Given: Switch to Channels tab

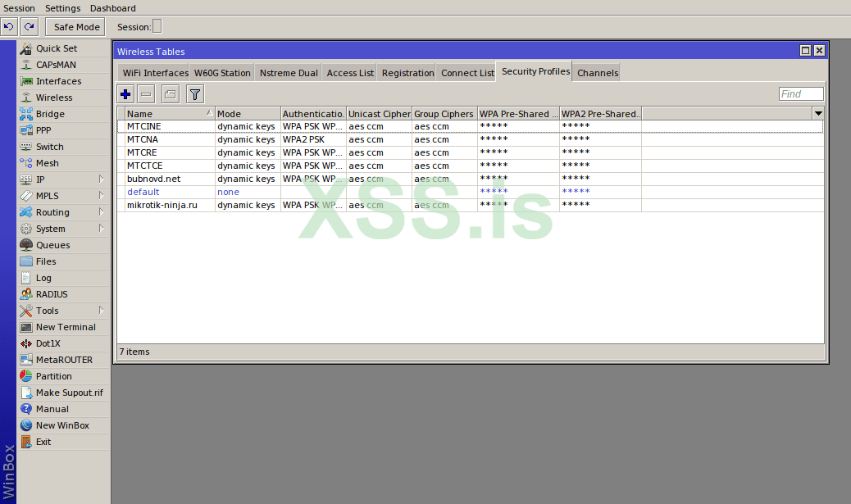Looking at the screenshot, I should [598, 73].
